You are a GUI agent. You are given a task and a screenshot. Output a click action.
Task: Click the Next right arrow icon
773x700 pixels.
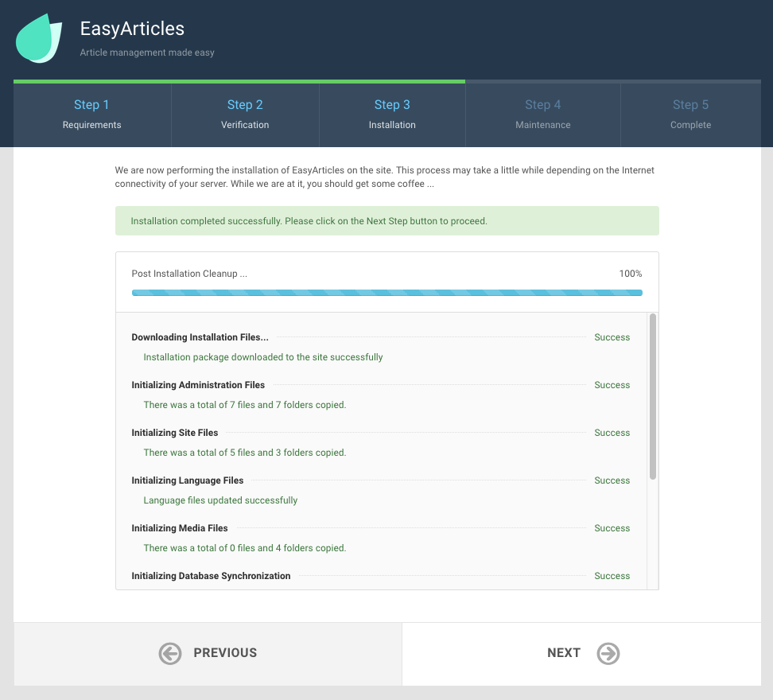(x=608, y=654)
